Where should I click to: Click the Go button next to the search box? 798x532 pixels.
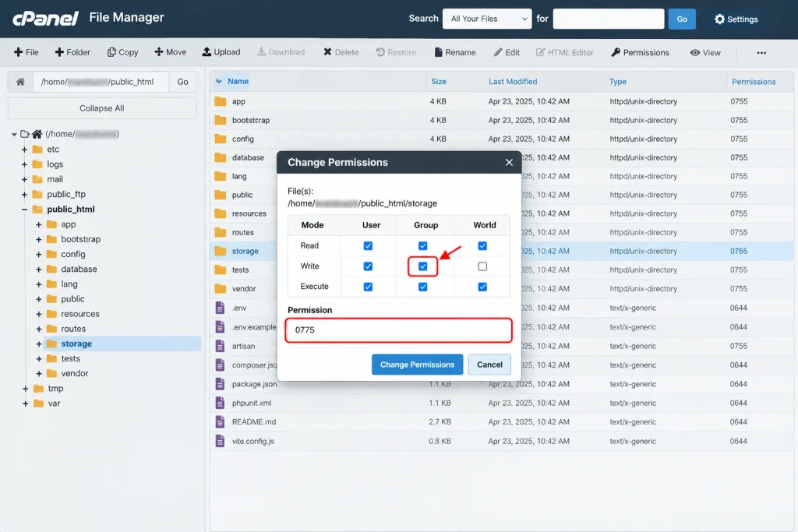coord(682,19)
